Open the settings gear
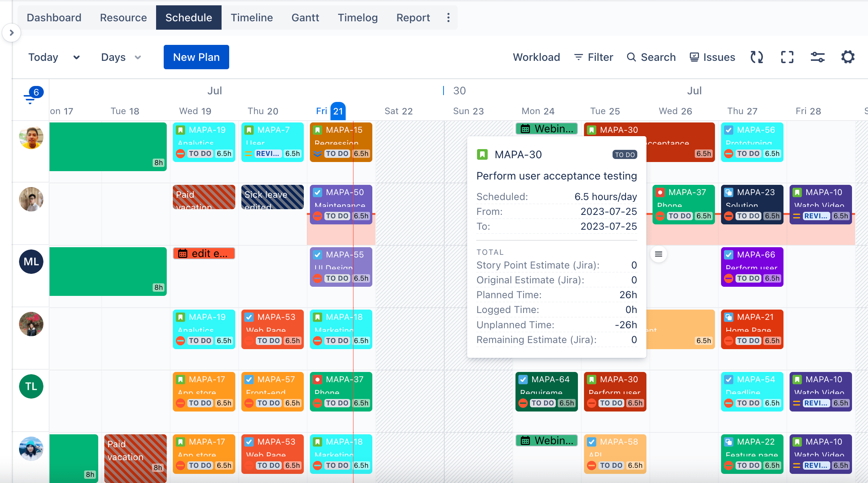 848,57
